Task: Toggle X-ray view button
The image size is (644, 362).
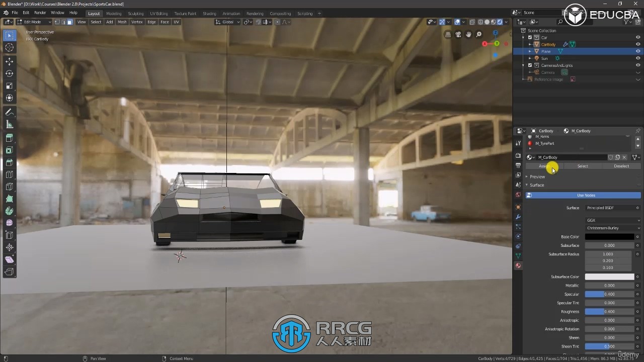Action: click(x=472, y=22)
